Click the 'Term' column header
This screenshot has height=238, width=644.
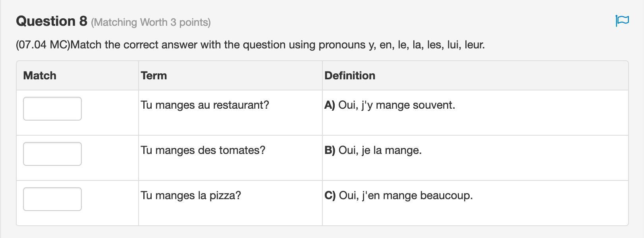[154, 76]
